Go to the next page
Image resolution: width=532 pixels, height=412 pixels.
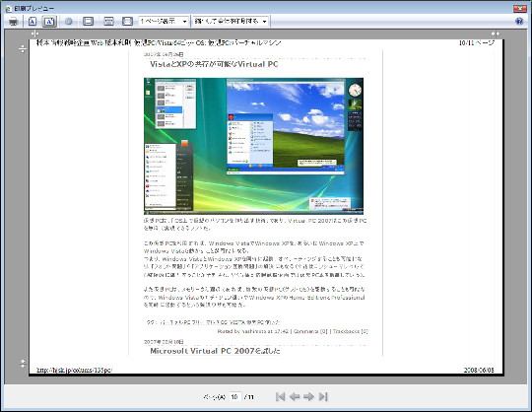(x=308, y=396)
